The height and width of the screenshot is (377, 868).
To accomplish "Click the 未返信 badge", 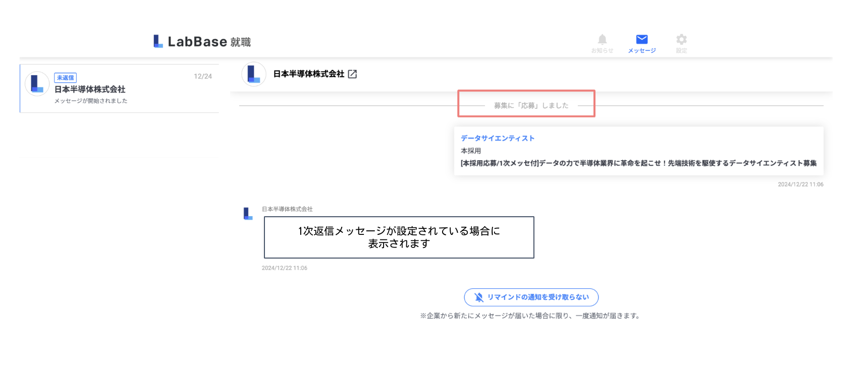I will pos(65,78).
